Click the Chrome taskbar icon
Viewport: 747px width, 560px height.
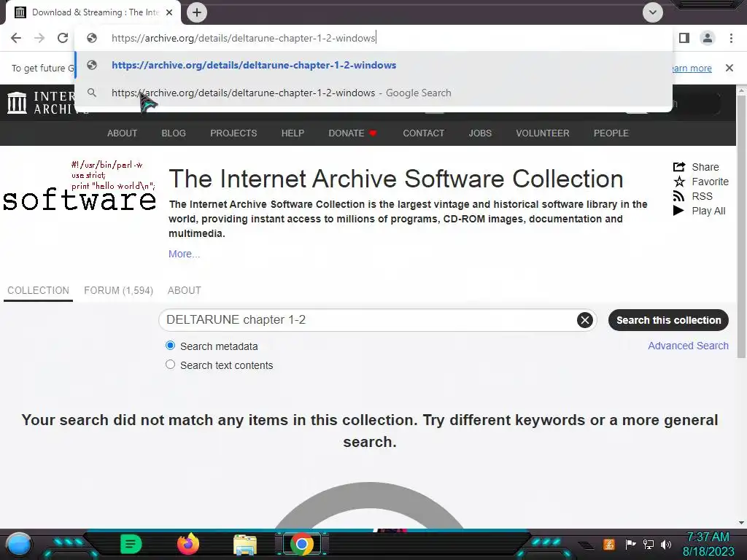(301, 544)
